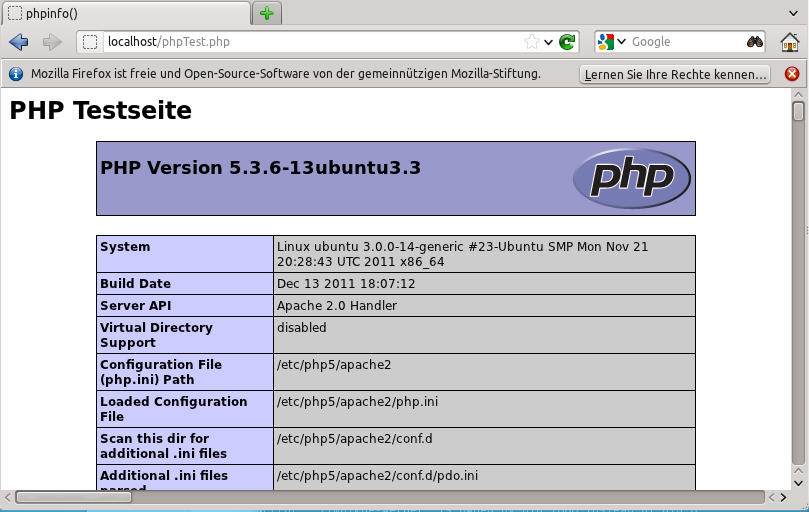Screen dimensions: 809x512
Task: Click the vertical scrollbar thumb
Action: (798, 110)
